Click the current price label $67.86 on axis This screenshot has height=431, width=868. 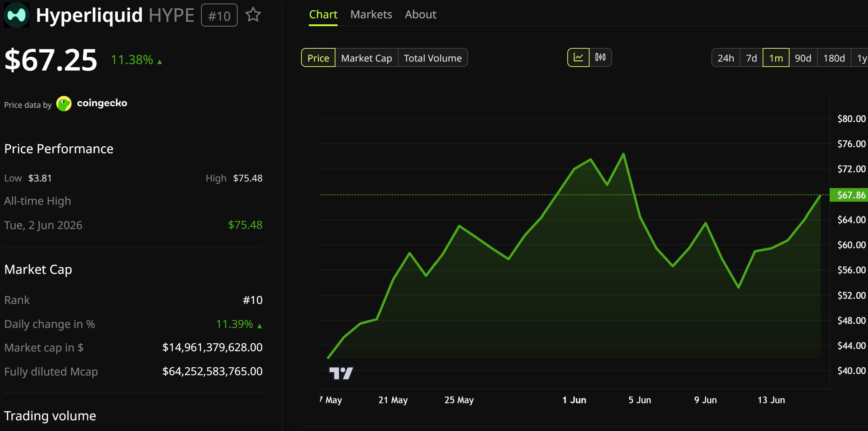pos(849,195)
